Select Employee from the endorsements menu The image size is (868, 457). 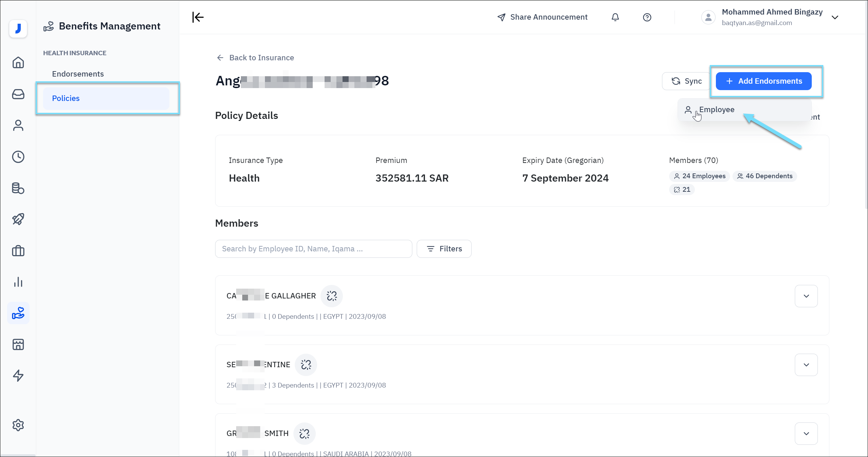[x=716, y=110]
